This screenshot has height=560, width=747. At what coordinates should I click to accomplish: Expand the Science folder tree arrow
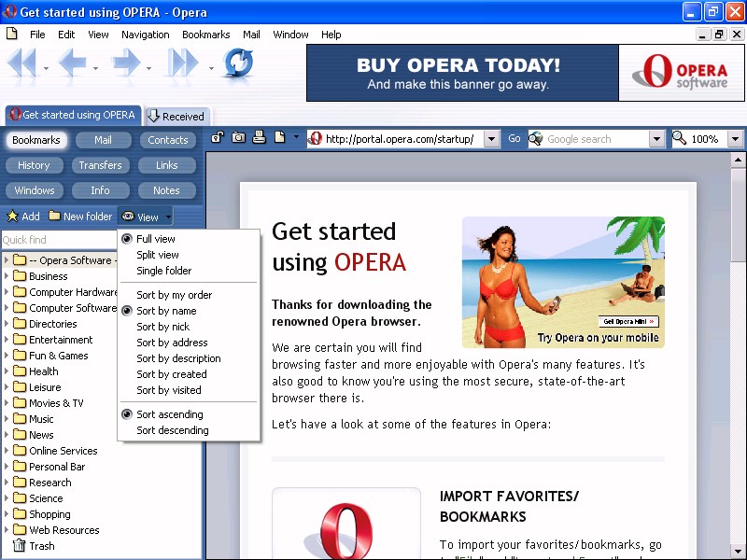tap(7, 498)
